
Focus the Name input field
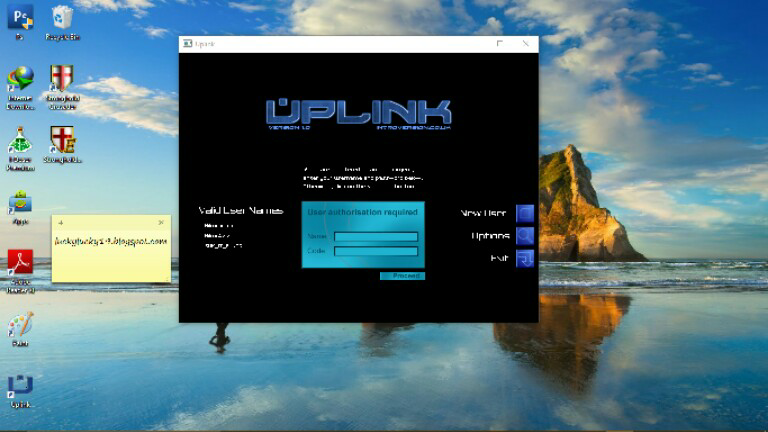coord(376,237)
